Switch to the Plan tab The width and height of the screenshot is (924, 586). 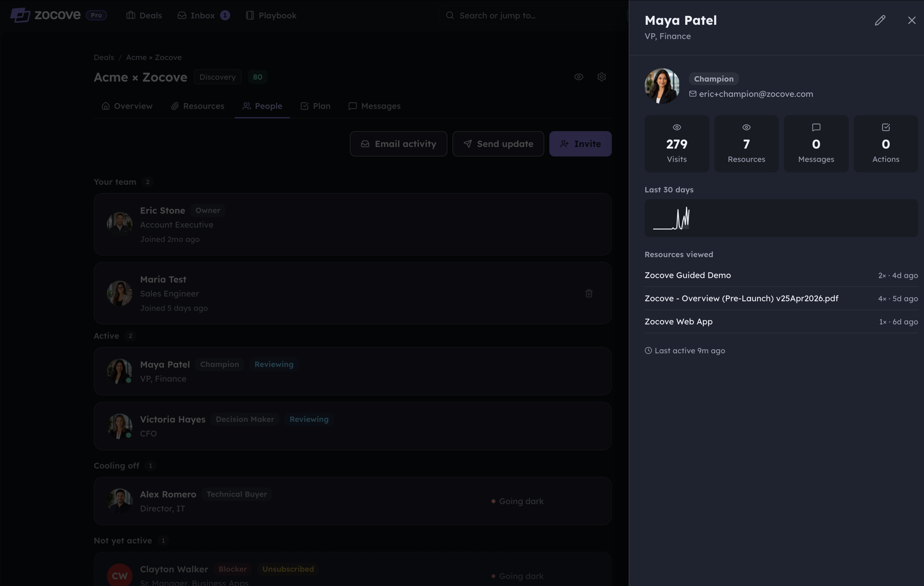(x=315, y=106)
